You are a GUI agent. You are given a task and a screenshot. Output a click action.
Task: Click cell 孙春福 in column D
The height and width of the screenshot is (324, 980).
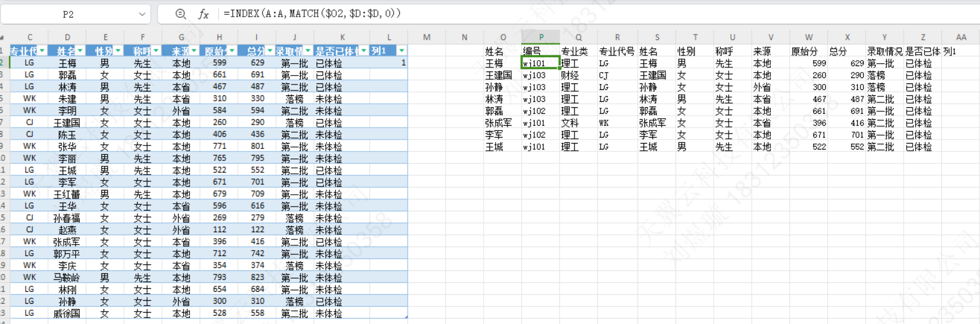[x=67, y=218]
